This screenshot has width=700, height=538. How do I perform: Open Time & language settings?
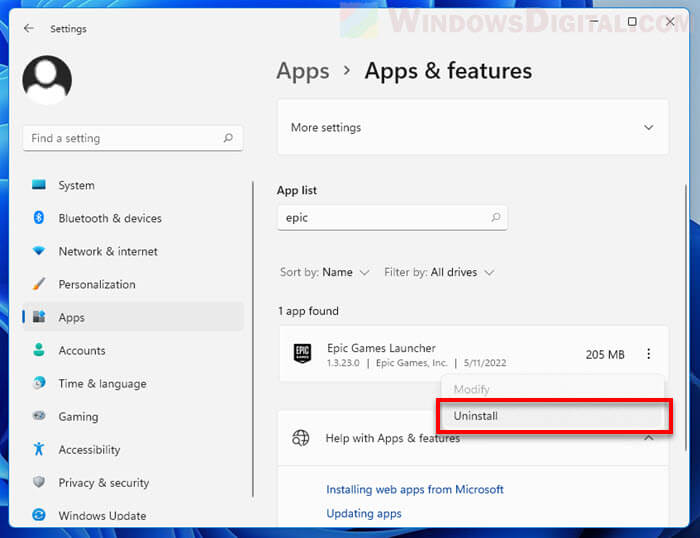[133, 383]
